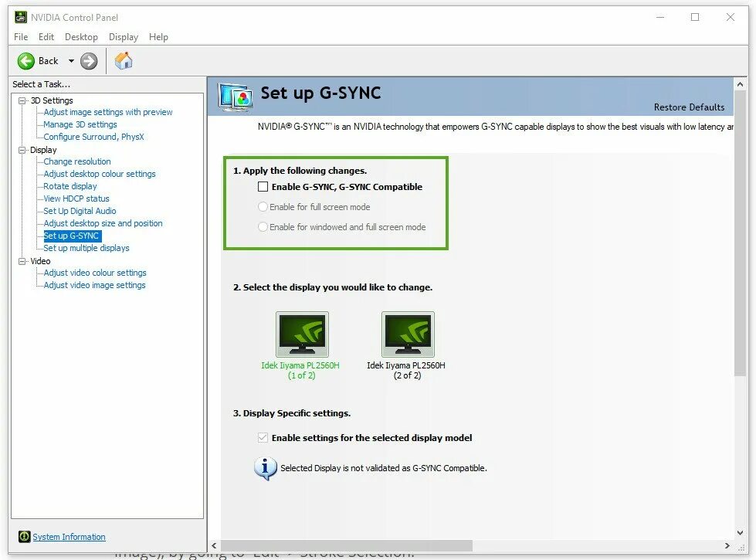Viewport: 756px width, 560px height.
Task: Collapse the Display tree node
Action: tap(22, 150)
